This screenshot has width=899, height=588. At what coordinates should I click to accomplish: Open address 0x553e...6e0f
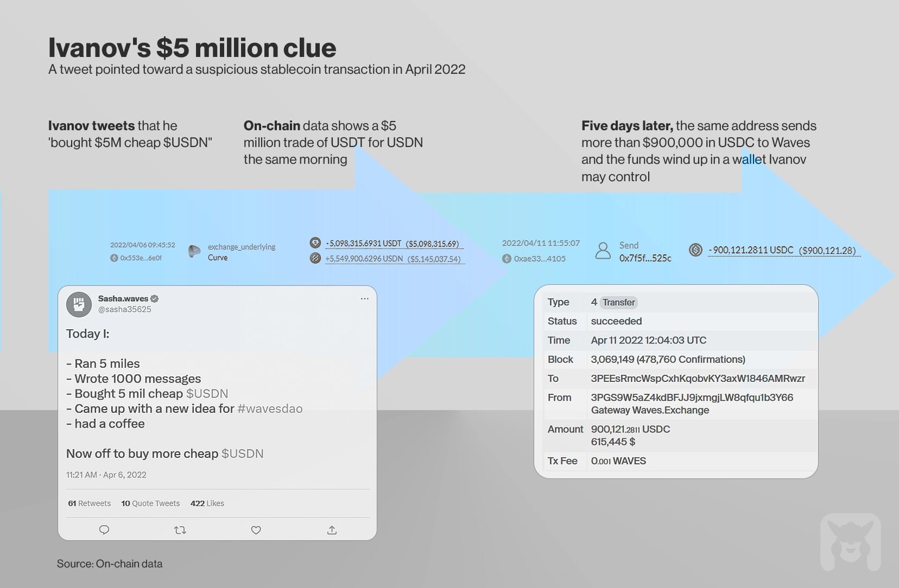click(x=142, y=258)
